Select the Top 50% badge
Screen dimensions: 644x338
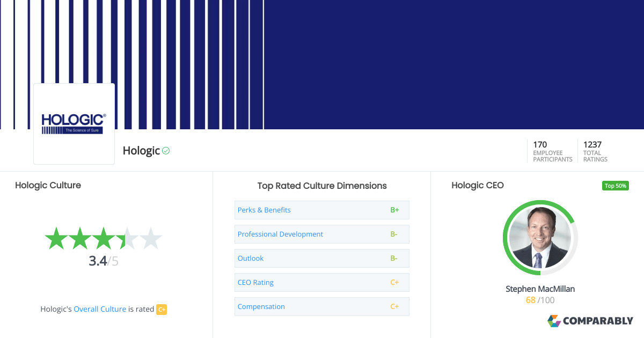[615, 185]
